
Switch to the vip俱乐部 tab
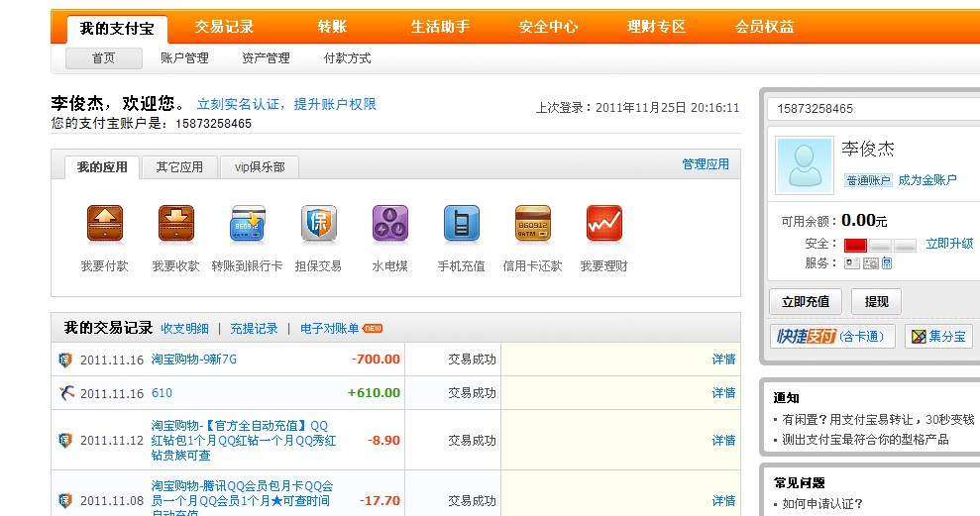pyautogui.click(x=259, y=167)
